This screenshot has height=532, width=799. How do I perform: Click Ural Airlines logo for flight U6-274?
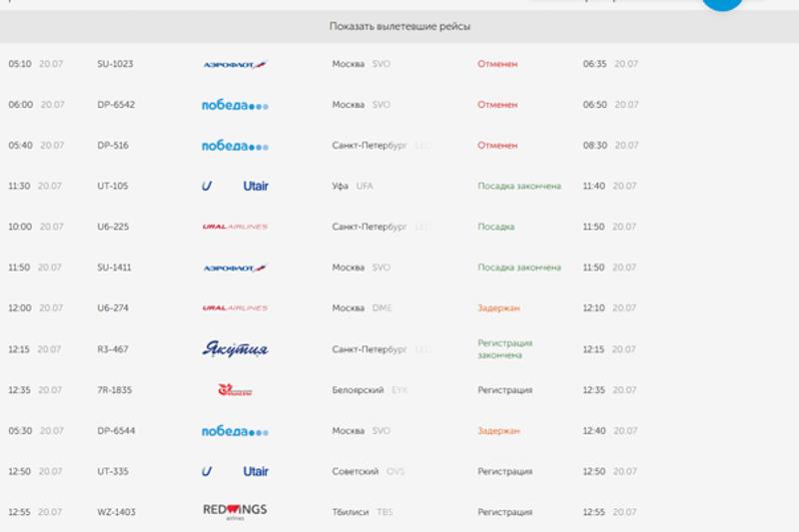point(235,308)
